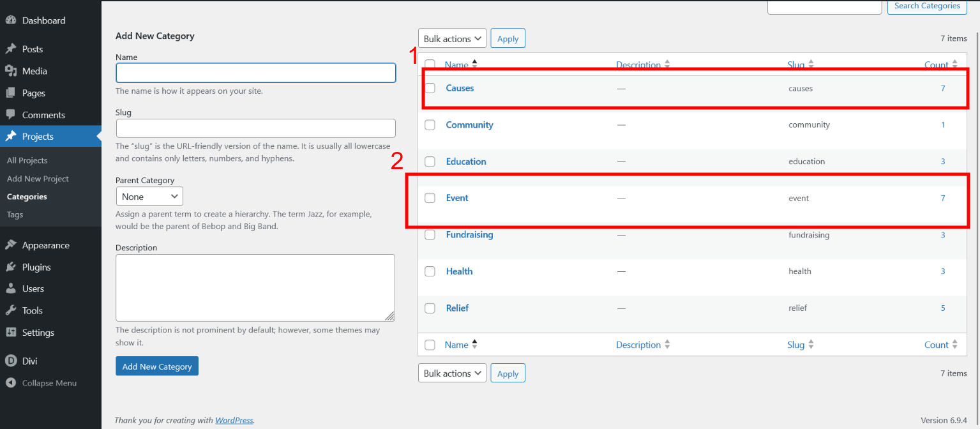This screenshot has height=429, width=980.
Task: Click sort arrows beside top Name header
Action: pos(474,64)
